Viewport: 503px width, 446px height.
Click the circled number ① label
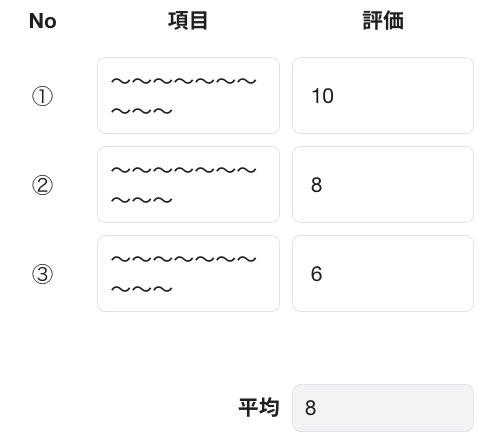[x=42, y=96]
